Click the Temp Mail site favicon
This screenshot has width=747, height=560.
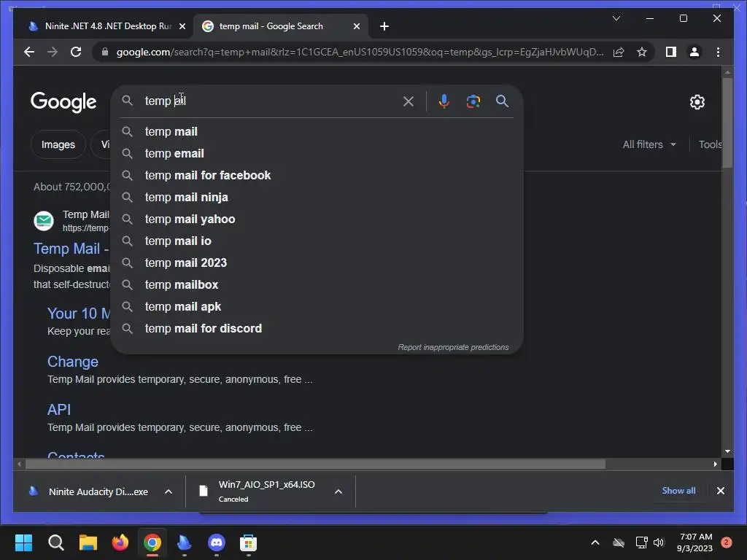[44, 220]
